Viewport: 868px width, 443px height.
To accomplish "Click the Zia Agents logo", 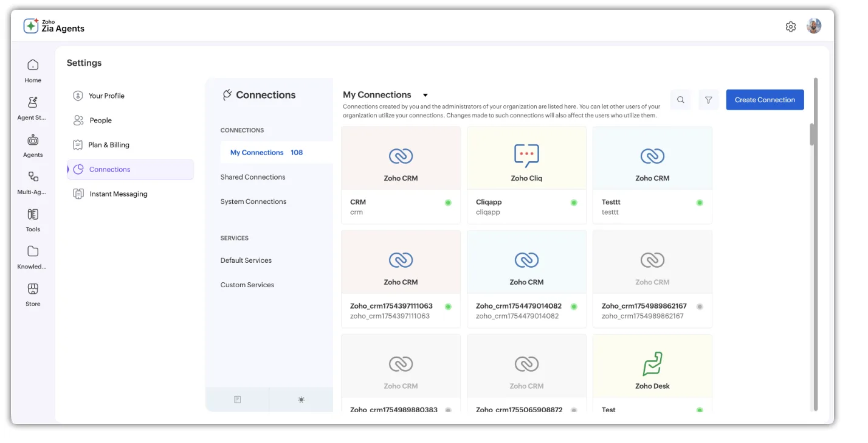I will 54,26.
